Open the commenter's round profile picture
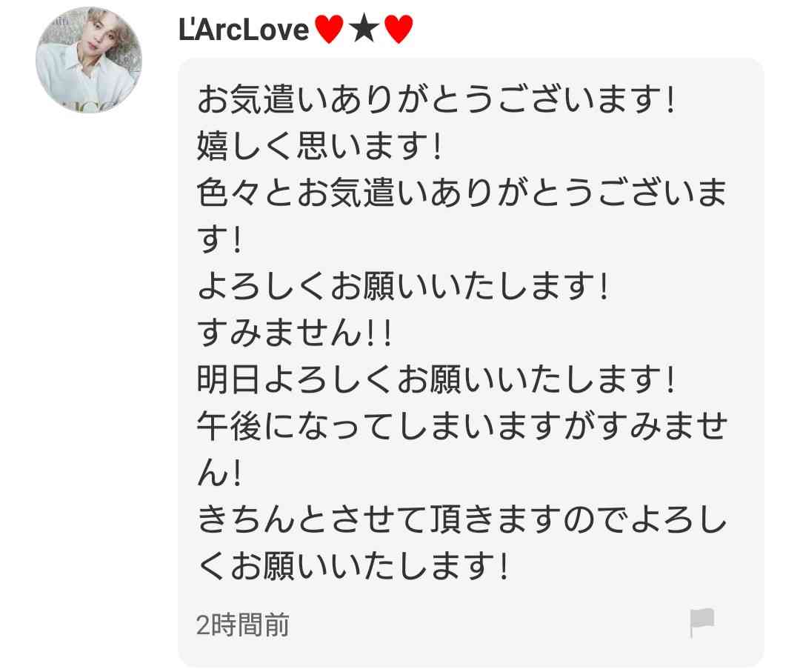This screenshot has height=672, width=800. (x=89, y=59)
